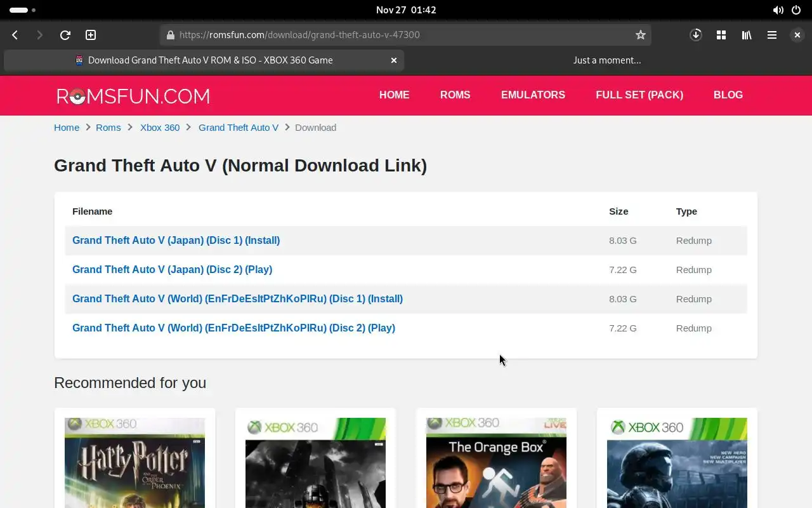Viewport: 812px width, 508px height.
Task: Close the browser window with the X icon
Action: point(797,35)
